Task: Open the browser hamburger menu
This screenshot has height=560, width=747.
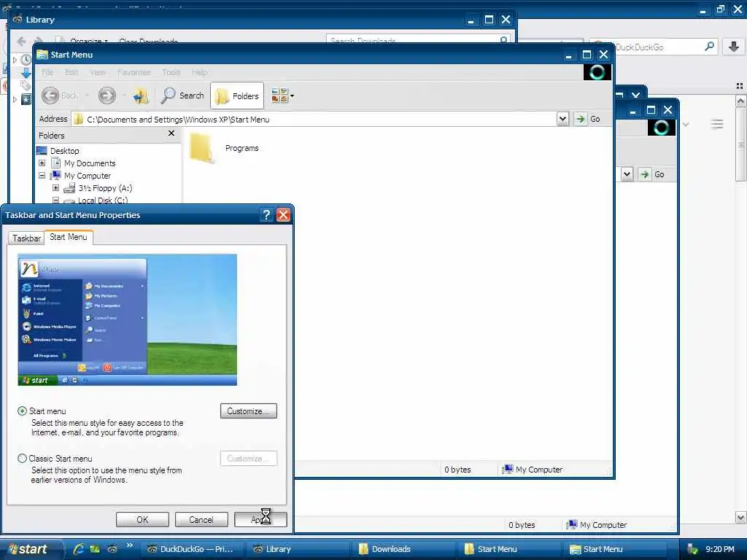Action: (717, 124)
